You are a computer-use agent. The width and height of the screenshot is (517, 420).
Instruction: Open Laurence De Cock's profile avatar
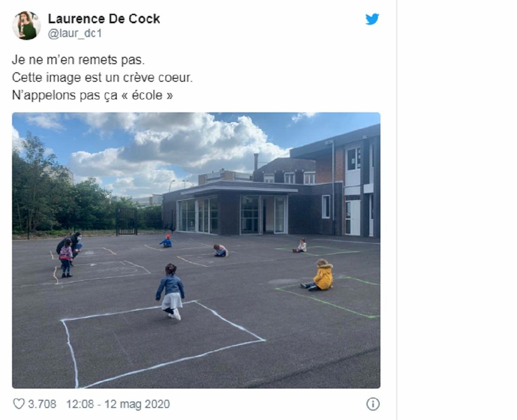(26, 26)
